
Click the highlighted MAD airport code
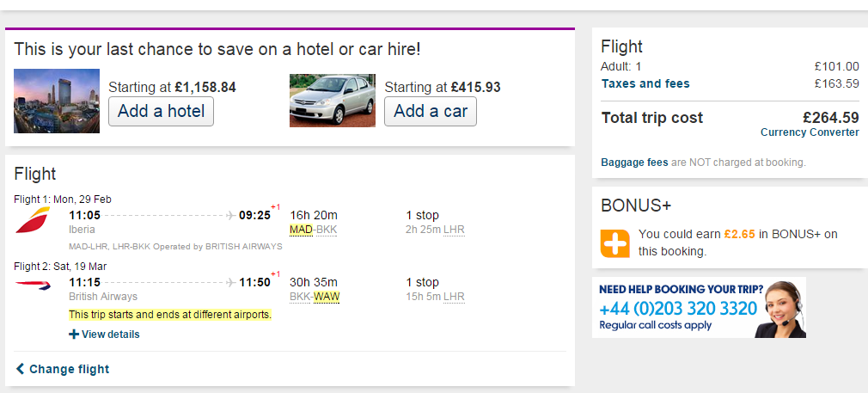301,230
